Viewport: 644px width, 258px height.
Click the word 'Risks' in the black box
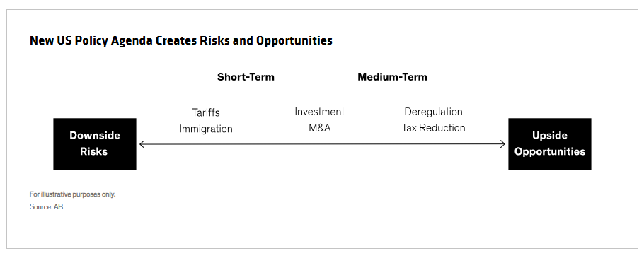pos(93,151)
